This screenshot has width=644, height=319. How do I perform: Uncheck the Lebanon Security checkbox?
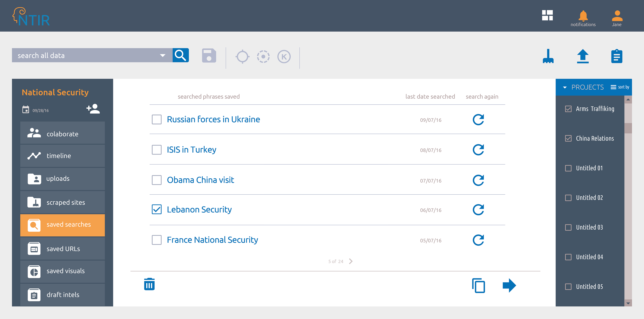click(x=156, y=209)
